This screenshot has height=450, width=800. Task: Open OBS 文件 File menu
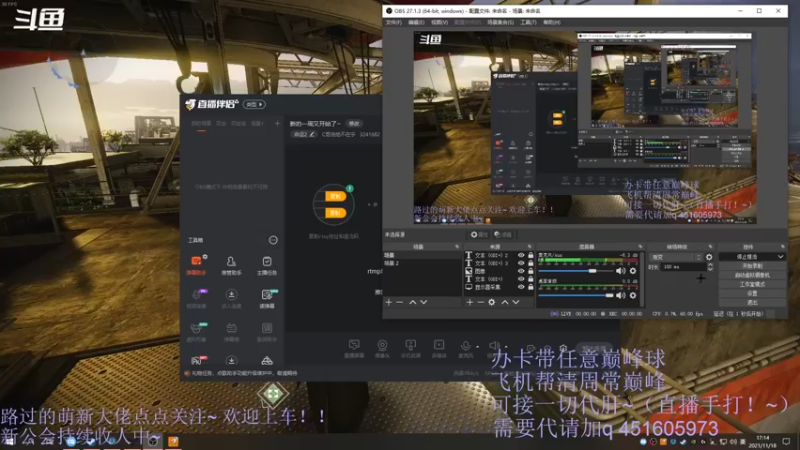click(x=393, y=22)
